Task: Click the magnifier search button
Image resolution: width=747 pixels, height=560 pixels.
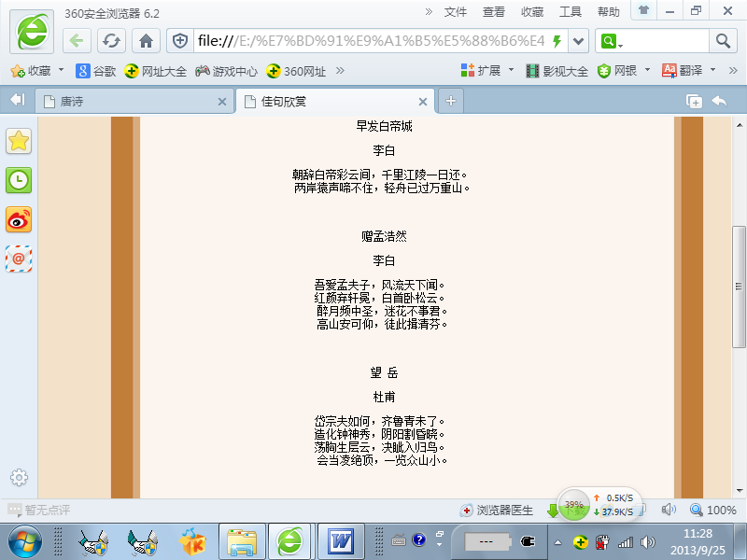Action: point(723,41)
